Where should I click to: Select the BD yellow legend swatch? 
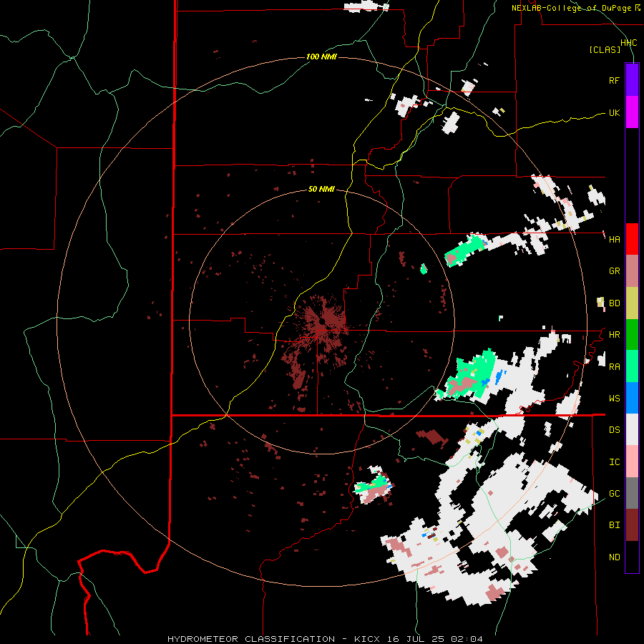tap(632, 303)
